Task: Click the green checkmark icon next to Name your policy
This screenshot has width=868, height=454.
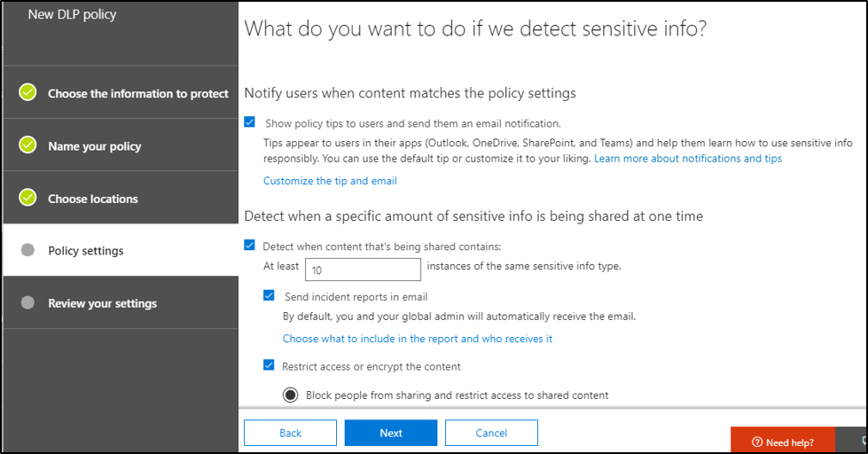Action: point(28,145)
